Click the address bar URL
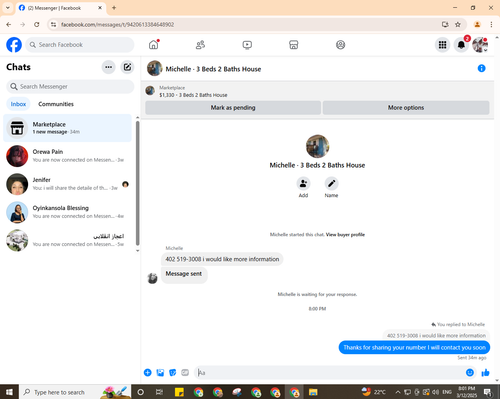500x399 pixels. 118,24
